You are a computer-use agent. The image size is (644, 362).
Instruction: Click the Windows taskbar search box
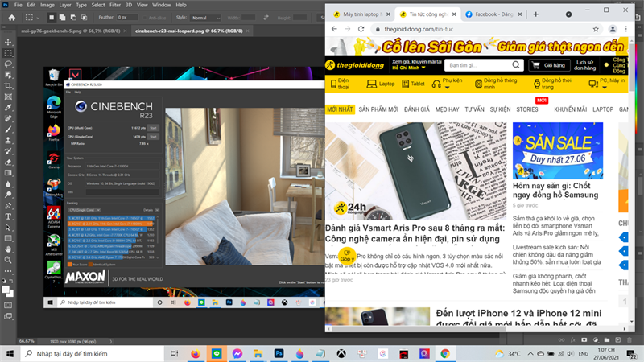92,354
